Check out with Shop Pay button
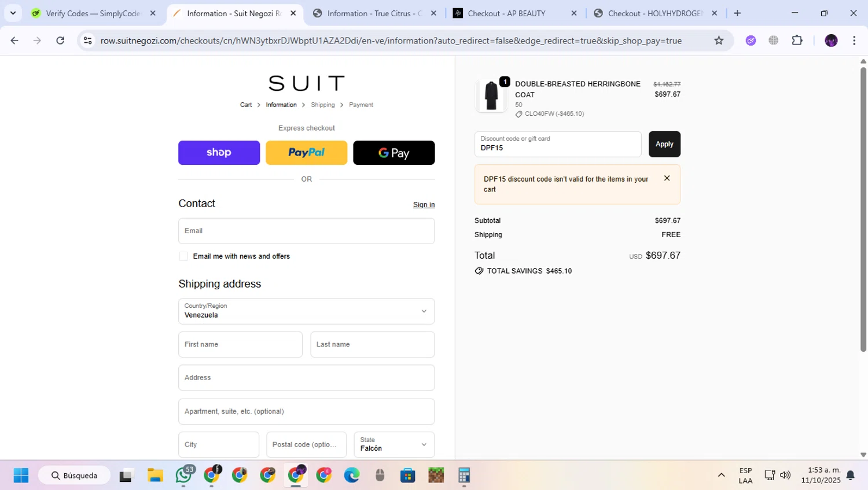Viewport: 868px width, 490px height. click(219, 153)
